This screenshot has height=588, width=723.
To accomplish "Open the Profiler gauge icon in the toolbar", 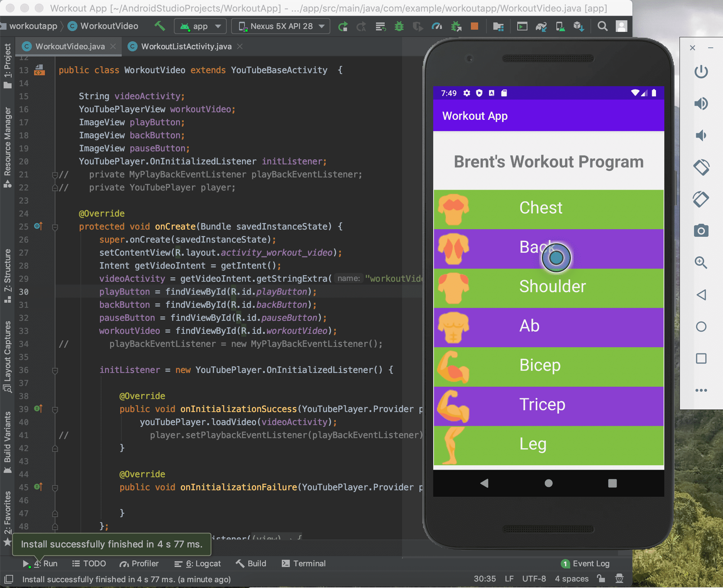I will click(x=437, y=26).
